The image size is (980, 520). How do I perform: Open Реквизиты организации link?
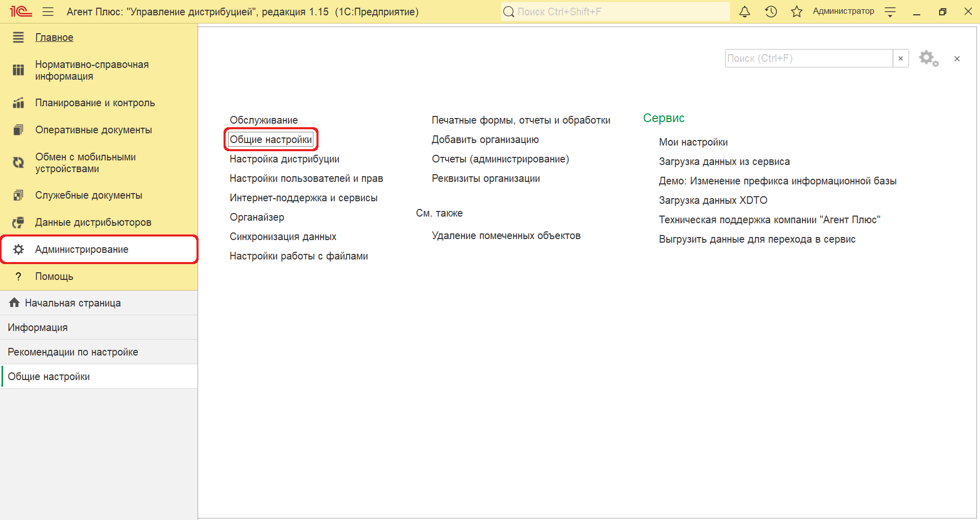[x=486, y=178]
